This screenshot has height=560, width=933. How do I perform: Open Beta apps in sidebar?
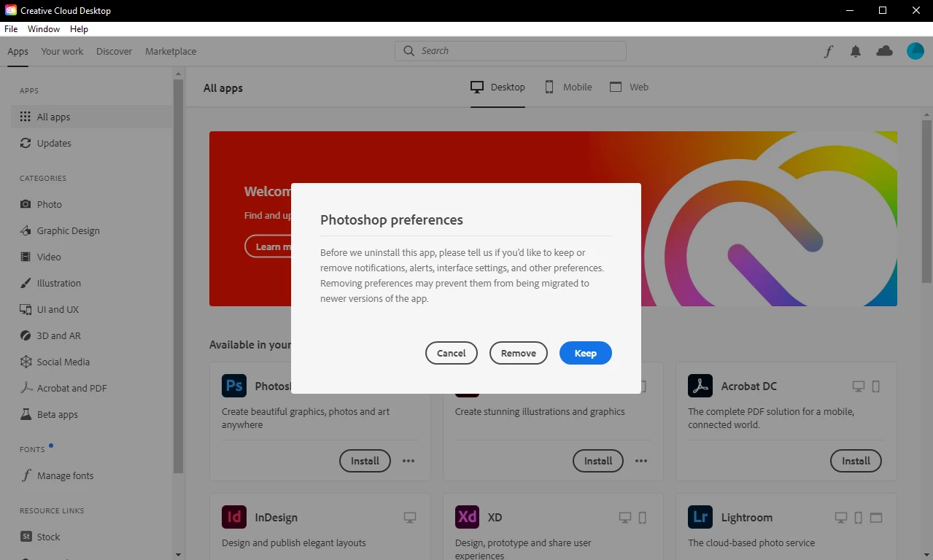click(x=92, y=414)
